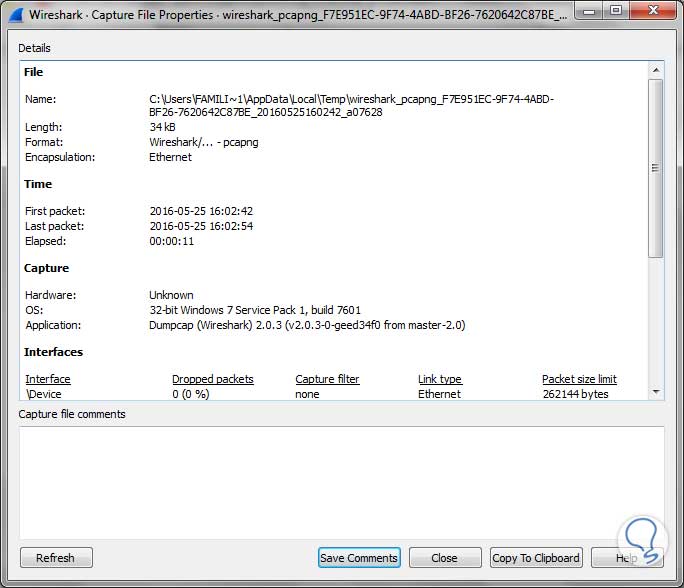Click OS value 32-bit Windows 7 text

pyautogui.click(x=255, y=310)
